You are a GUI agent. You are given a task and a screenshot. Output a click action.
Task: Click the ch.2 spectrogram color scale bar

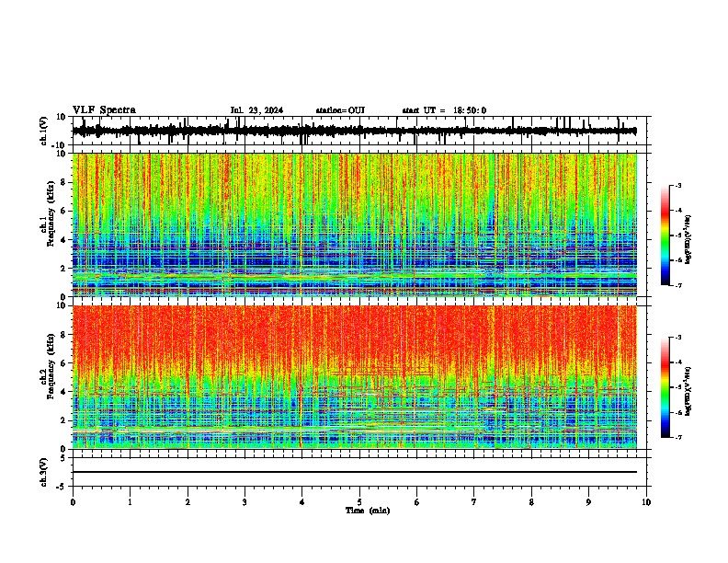[x=665, y=387]
